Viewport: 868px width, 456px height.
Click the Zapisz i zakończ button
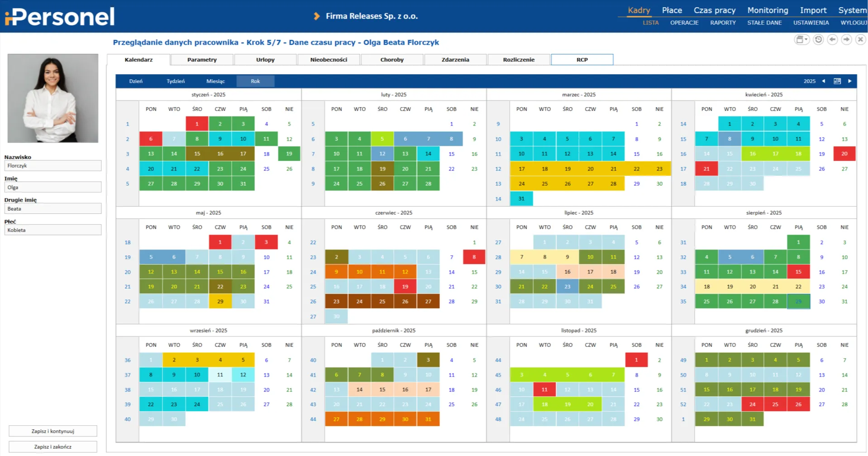(53, 446)
